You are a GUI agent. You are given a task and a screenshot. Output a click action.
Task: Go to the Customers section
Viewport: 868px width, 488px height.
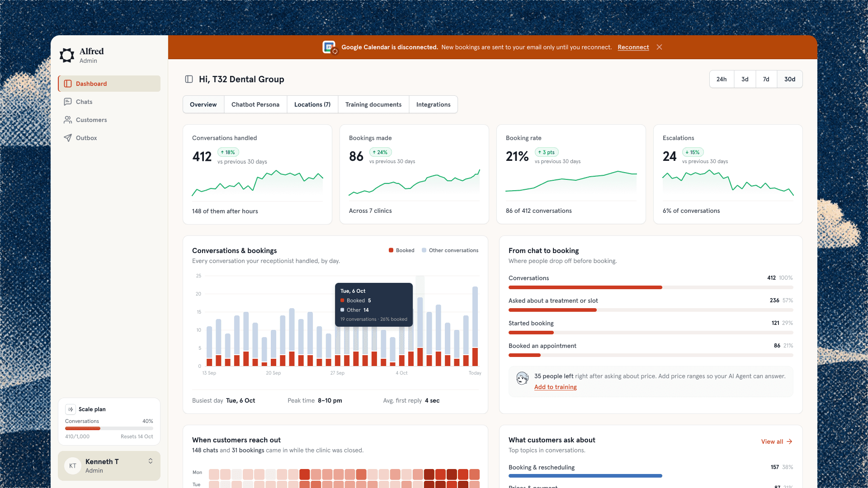pyautogui.click(x=109, y=120)
